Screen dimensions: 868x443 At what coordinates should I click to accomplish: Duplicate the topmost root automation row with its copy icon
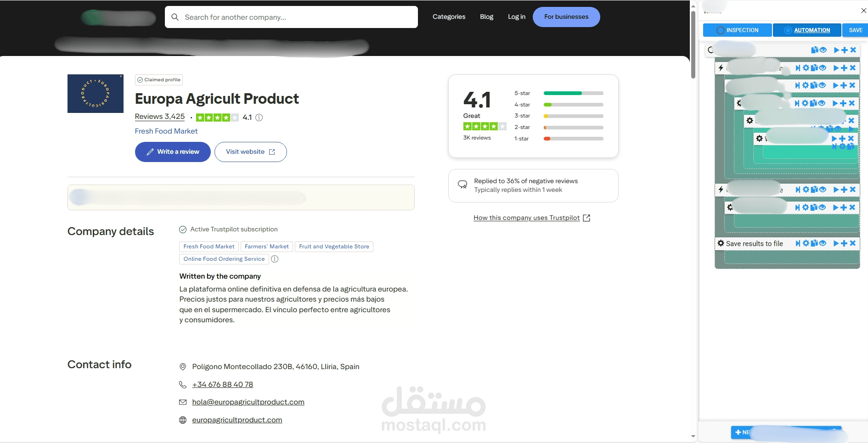click(815, 50)
